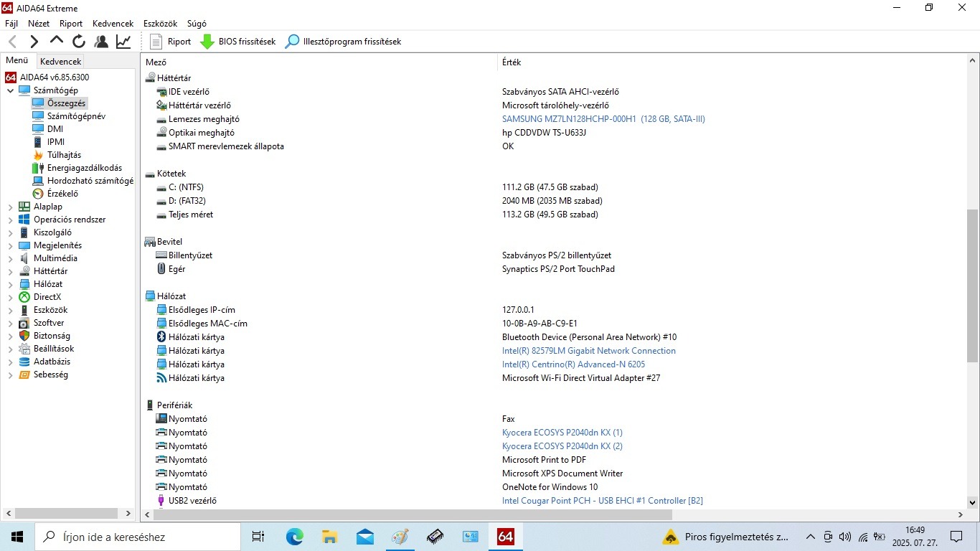This screenshot has width=980, height=551.
Task: Open the user management icon in toolbar
Action: [101, 42]
